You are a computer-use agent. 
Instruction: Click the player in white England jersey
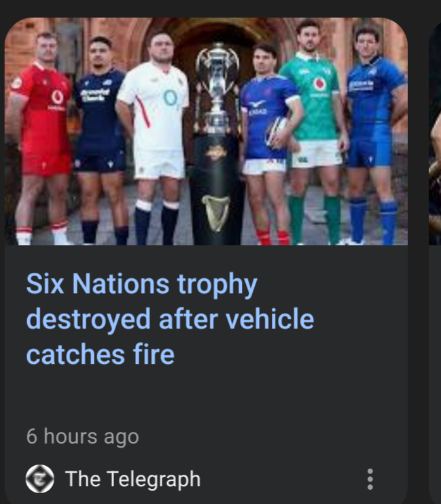(x=156, y=138)
